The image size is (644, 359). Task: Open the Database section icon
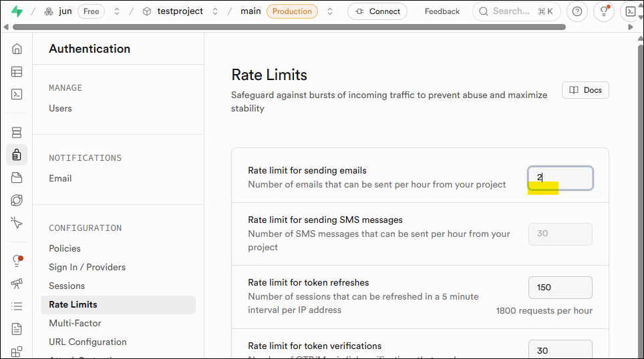(x=17, y=132)
